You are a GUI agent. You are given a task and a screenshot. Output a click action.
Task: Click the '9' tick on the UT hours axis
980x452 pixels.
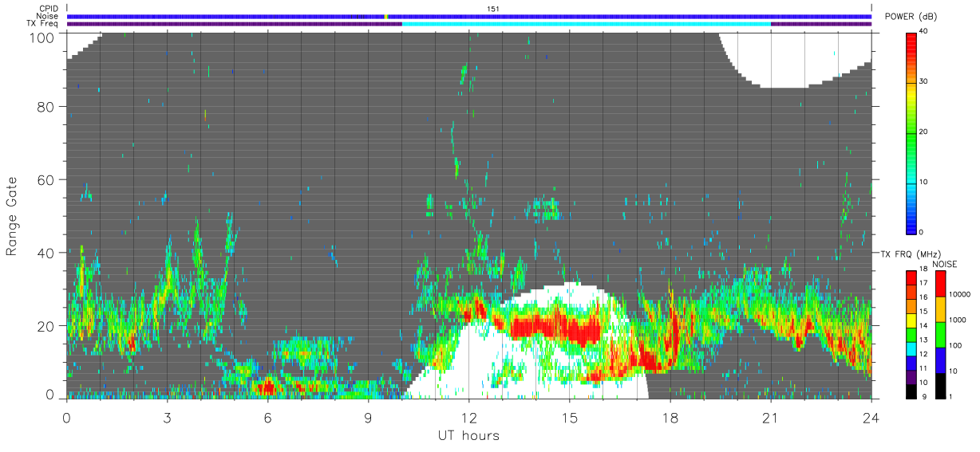pos(368,417)
